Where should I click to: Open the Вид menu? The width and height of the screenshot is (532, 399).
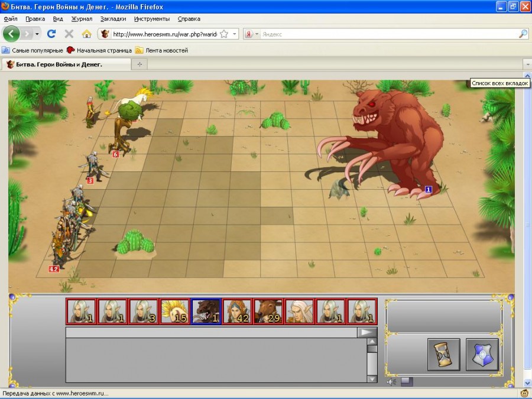(58, 19)
